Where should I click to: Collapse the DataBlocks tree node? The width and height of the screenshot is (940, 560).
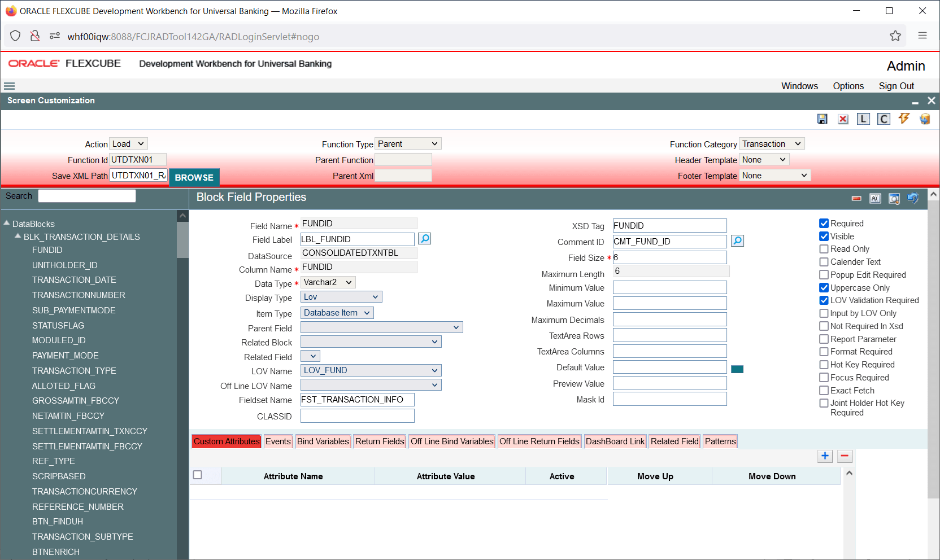point(7,224)
